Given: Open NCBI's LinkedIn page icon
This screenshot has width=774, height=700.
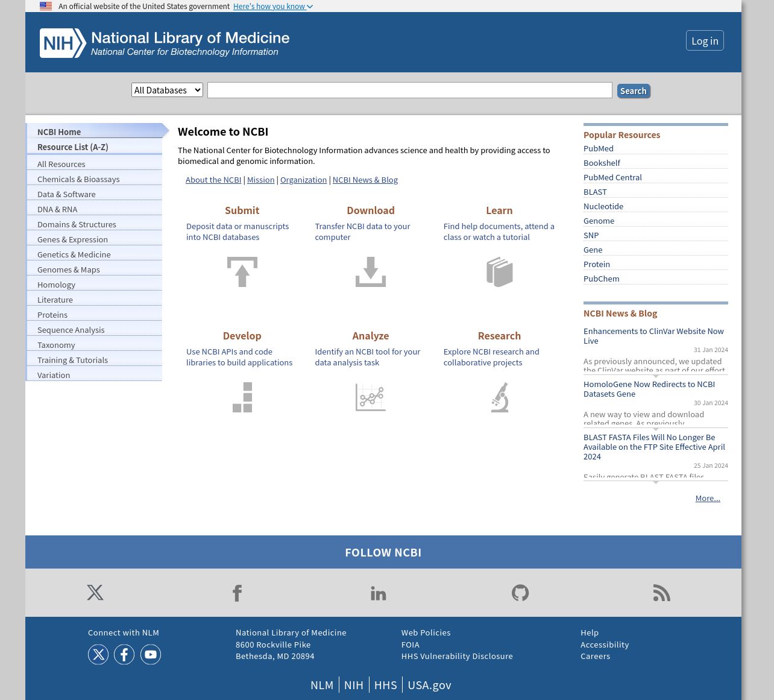Looking at the screenshot, I should 379,593.
